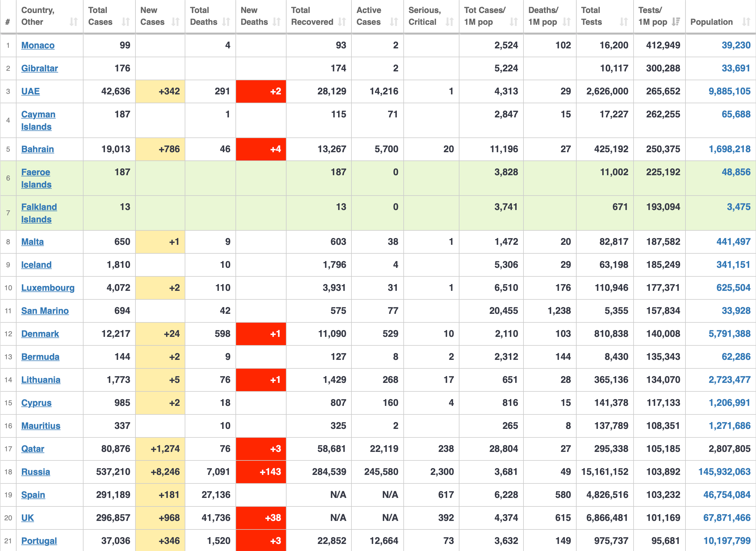Select Bahrain new cases +786 cell
Image resolution: width=756 pixels, height=551 pixels.
160,149
